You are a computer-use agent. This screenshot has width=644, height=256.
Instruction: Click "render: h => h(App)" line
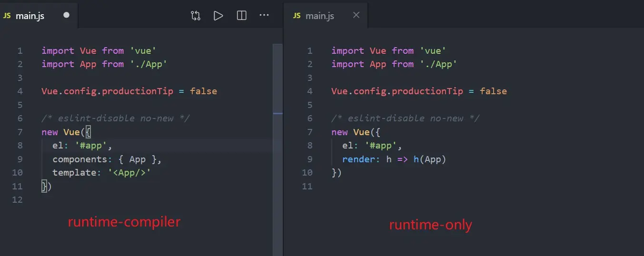click(394, 159)
